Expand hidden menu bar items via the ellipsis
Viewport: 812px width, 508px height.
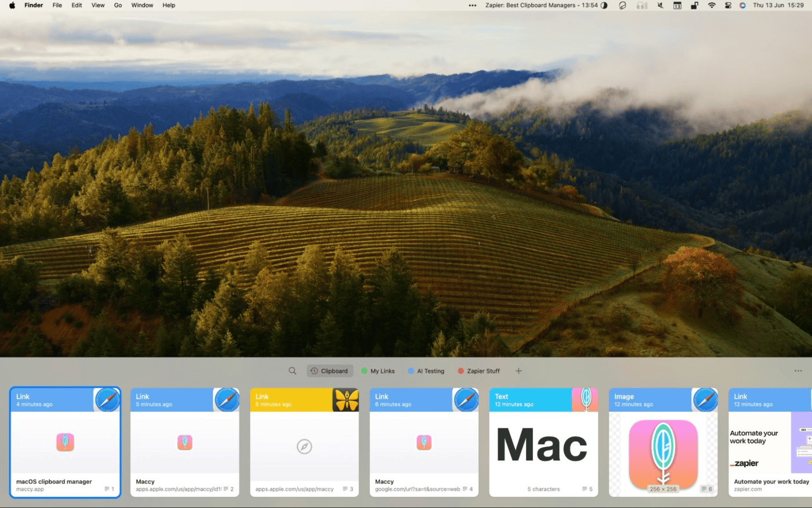473,5
